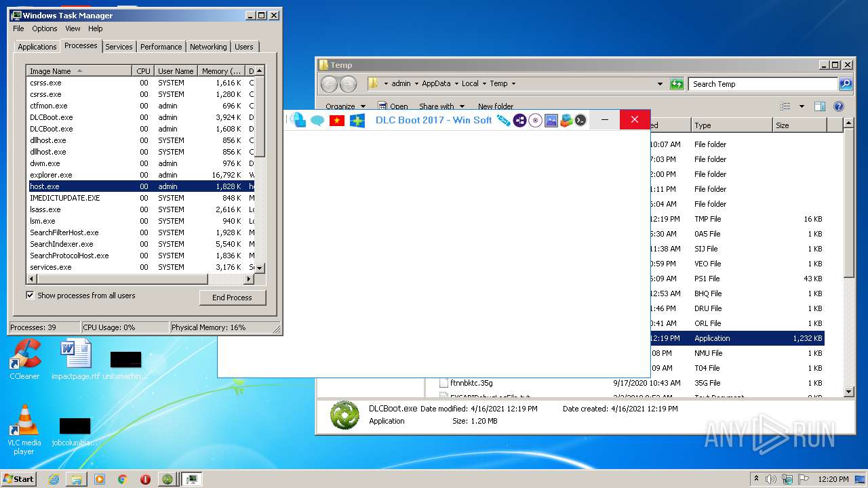Screen dimensions: 868x488
Task: Select VLC media player desktop icon
Action: coord(24,429)
